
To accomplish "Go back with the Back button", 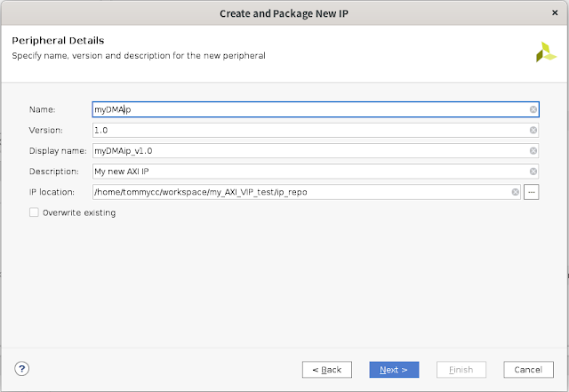I will [x=326, y=369].
